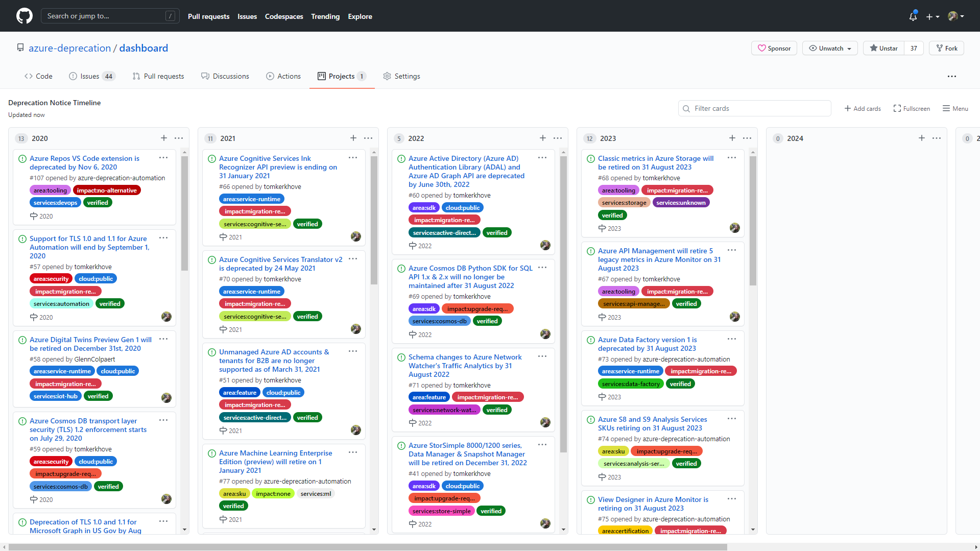The height and width of the screenshot is (551, 980).
Task: Click impact:no-alternative label on Azure Repos card
Action: 107,190
